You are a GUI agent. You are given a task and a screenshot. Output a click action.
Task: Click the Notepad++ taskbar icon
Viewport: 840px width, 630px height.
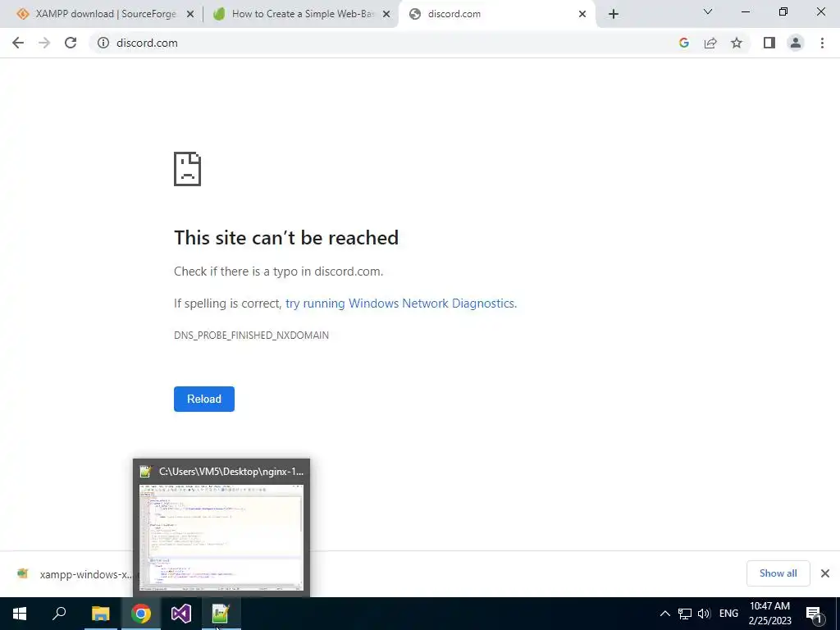[x=221, y=614]
